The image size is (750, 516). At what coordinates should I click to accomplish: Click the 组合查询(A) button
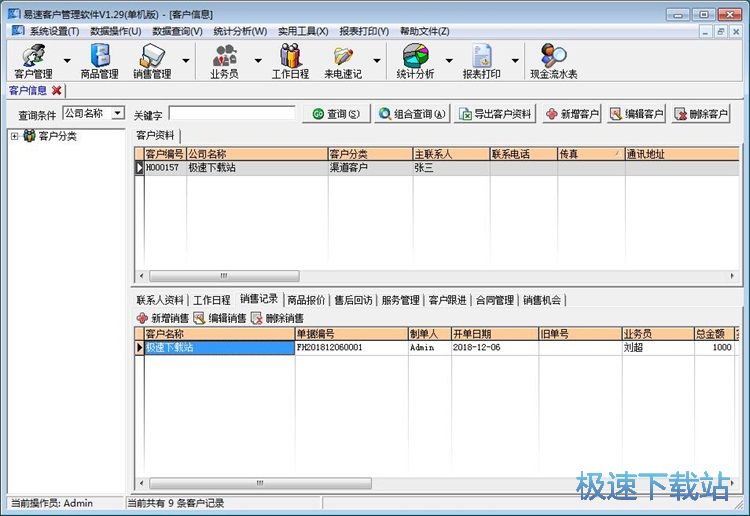(412, 114)
